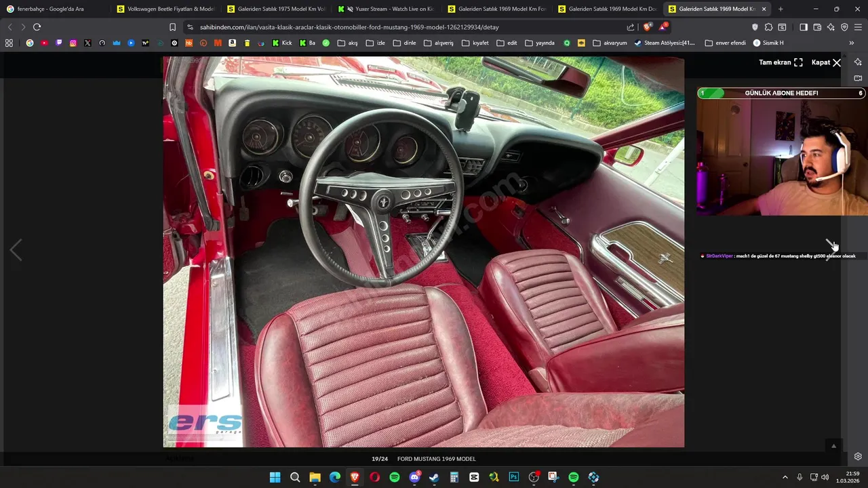Open the enver efendi bookmarks folder
This screenshot has height=488, width=868.
(725, 43)
